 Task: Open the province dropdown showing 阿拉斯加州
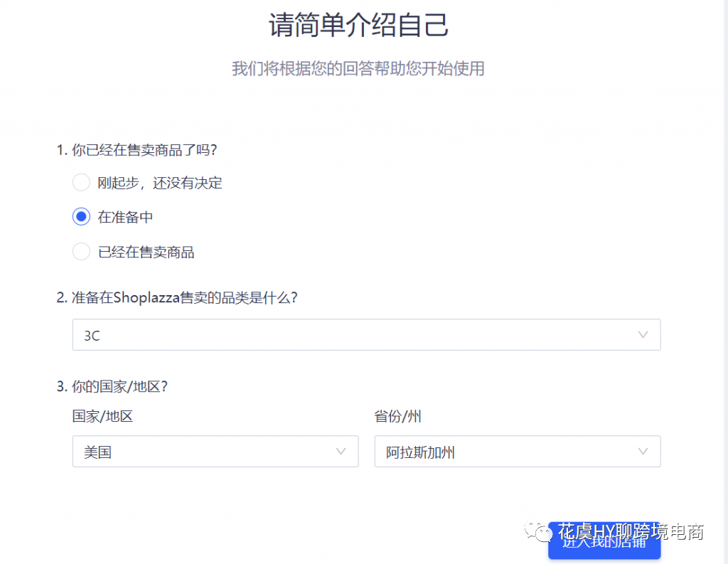pos(517,451)
